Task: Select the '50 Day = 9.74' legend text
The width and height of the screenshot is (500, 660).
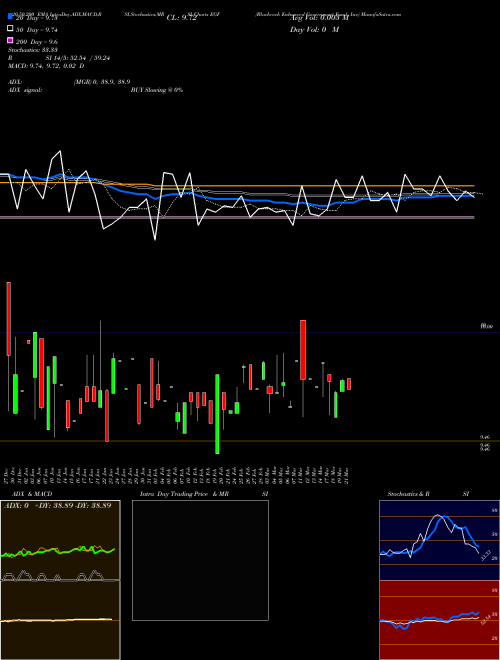Action: 37,30
